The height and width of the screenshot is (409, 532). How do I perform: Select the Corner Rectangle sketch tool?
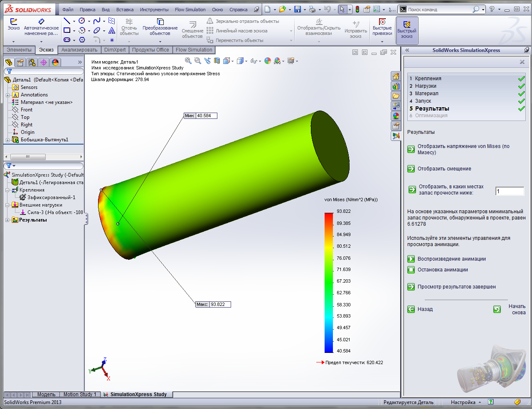pos(66,30)
